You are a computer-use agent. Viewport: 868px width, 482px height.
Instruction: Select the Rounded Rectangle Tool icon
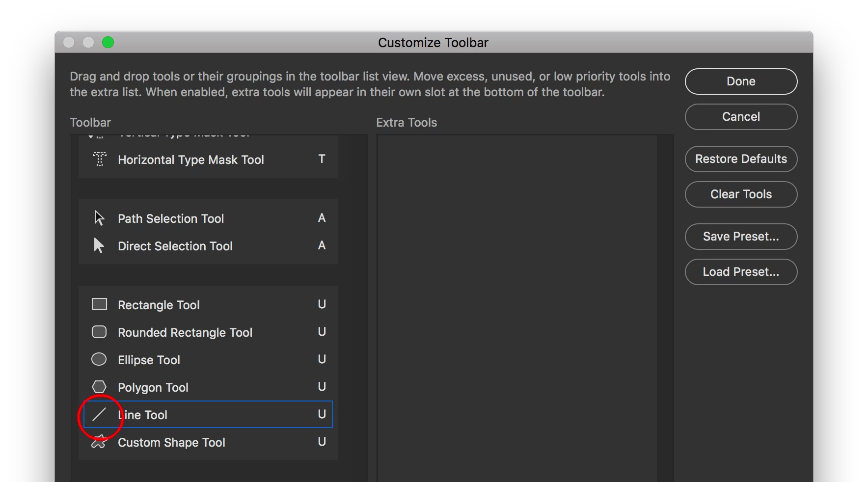click(x=99, y=332)
